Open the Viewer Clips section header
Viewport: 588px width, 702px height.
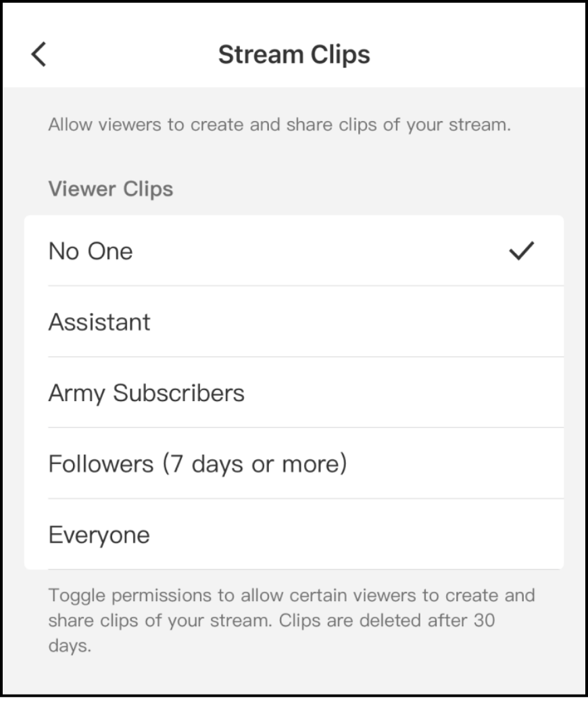coord(110,189)
